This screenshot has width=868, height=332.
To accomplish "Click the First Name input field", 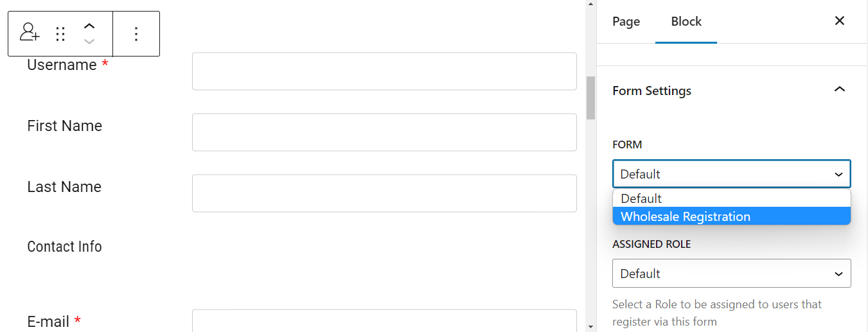I will pyautogui.click(x=384, y=132).
